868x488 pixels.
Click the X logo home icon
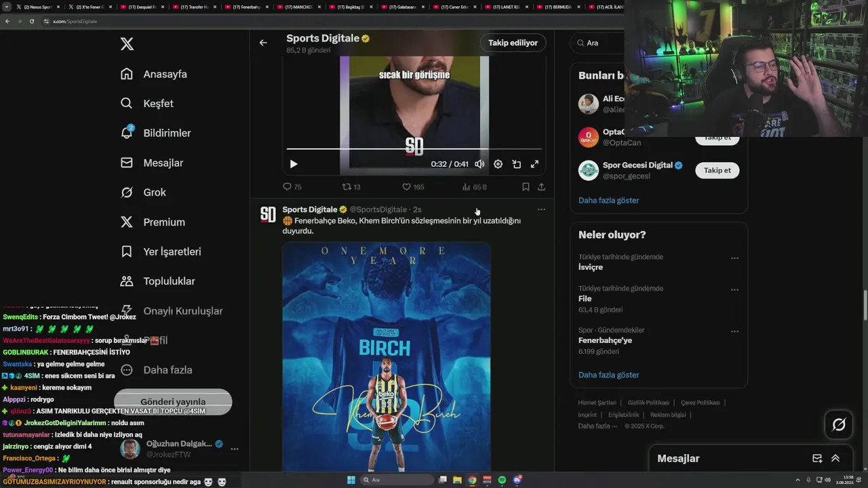127,44
